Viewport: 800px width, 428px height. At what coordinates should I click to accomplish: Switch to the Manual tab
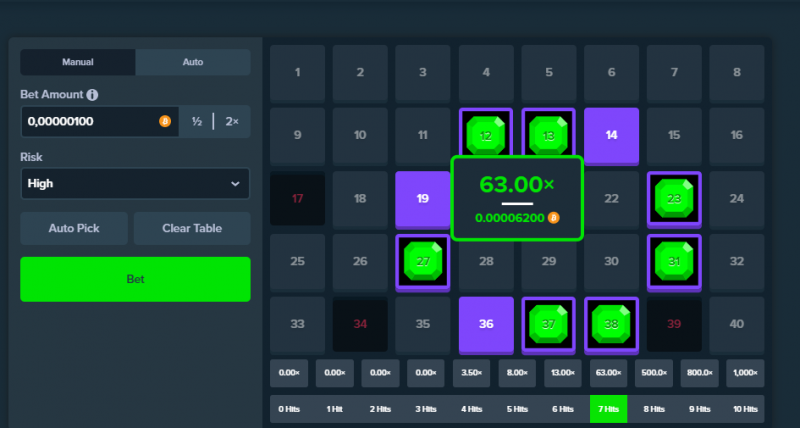[x=78, y=62]
